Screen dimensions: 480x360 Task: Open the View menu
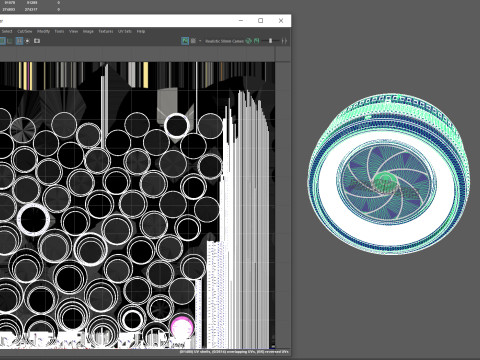pyautogui.click(x=73, y=31)
